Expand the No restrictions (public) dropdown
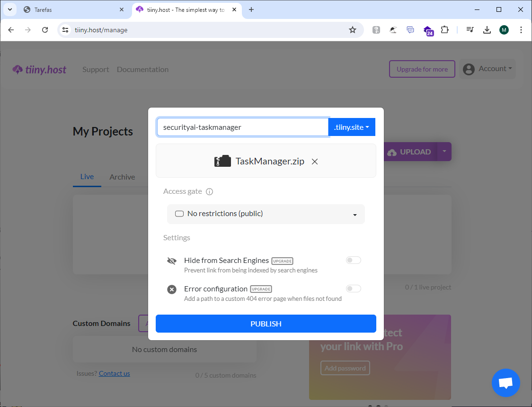The height and width of the screenshot is (407, 532). click(266, 214)
